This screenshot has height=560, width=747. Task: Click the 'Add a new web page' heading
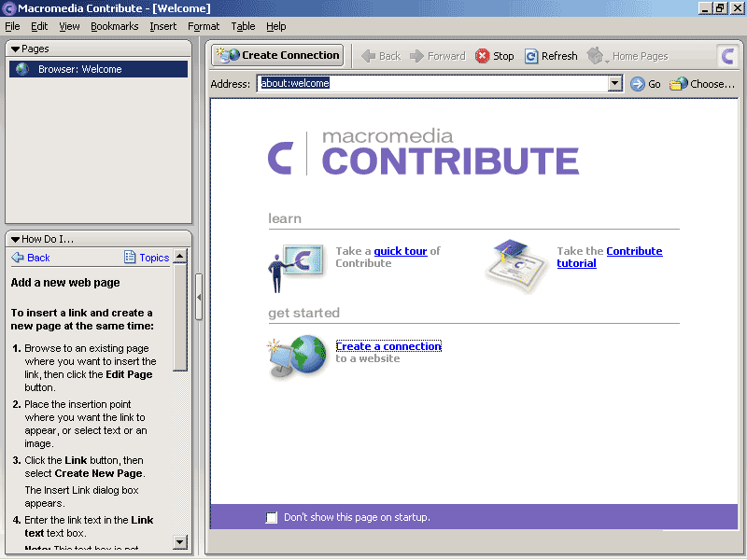tap(65, 283)
